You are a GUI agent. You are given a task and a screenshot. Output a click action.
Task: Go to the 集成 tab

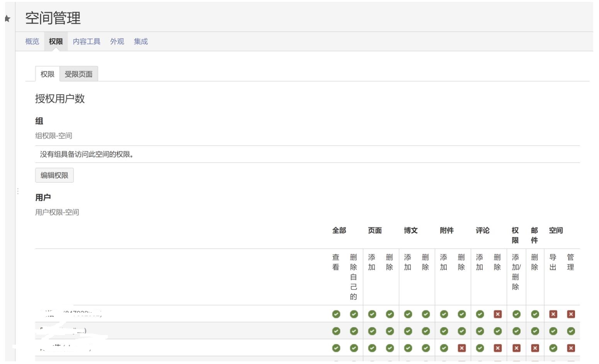141,41
